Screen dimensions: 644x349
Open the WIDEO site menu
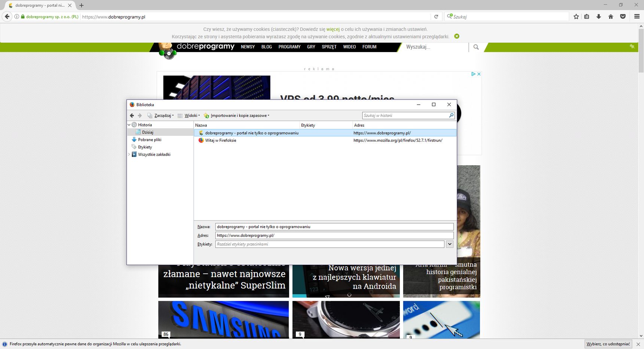349,47
